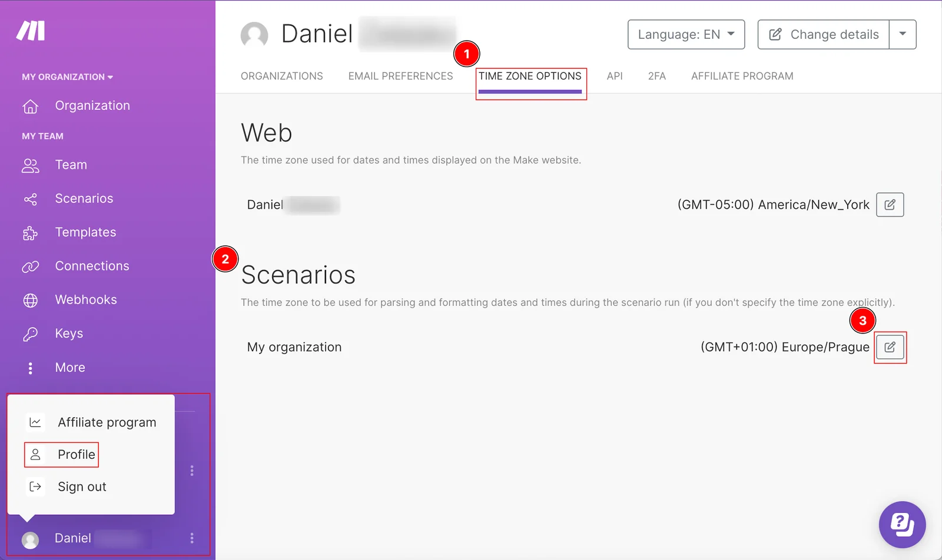Edit the Scenarios time zone Europe/Prague

tap(890, 347)
